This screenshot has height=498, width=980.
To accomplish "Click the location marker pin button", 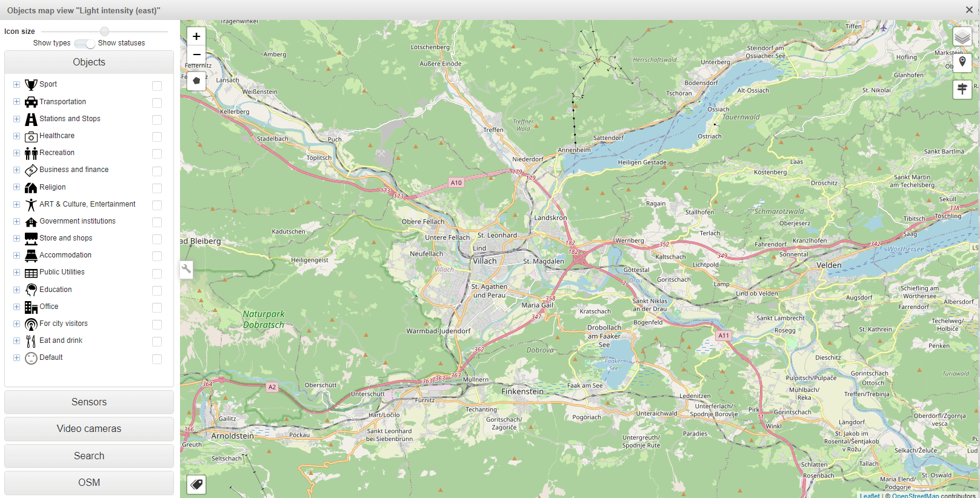I will 962,63.
